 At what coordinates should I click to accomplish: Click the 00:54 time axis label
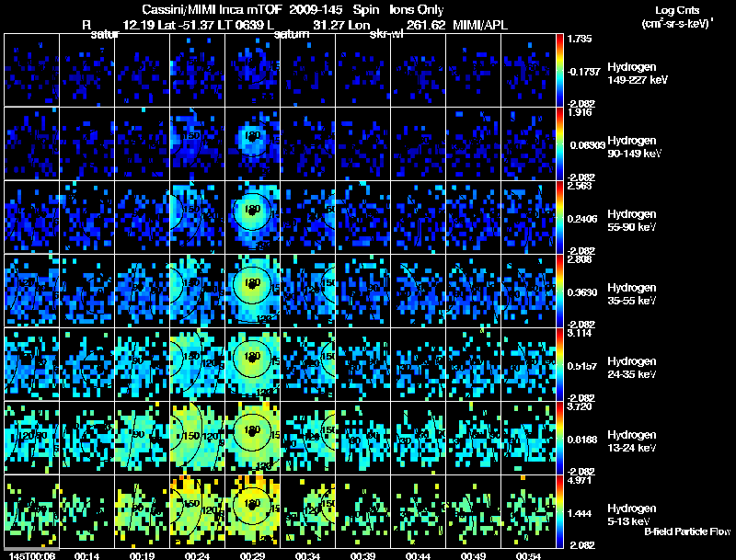tap(528, 555)
